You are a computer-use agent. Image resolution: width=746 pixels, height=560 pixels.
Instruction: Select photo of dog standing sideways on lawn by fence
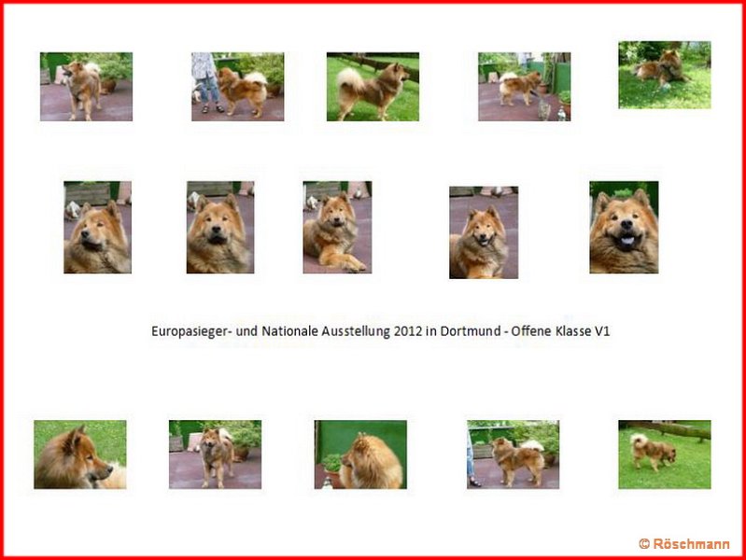(373, 87)
